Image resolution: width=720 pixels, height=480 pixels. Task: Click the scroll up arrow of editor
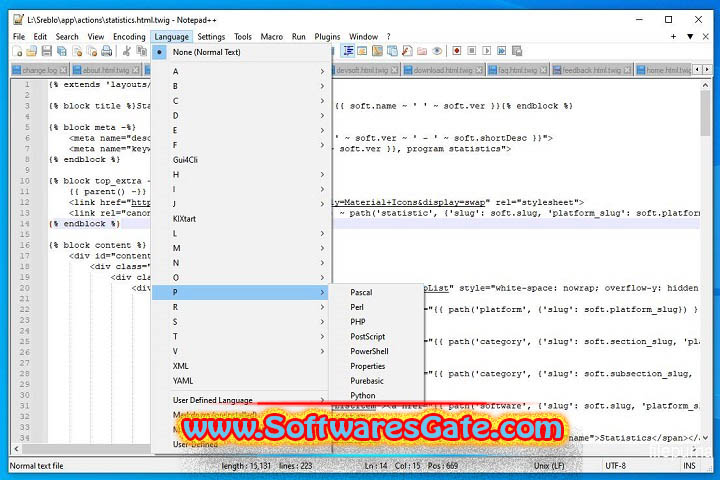705,85
